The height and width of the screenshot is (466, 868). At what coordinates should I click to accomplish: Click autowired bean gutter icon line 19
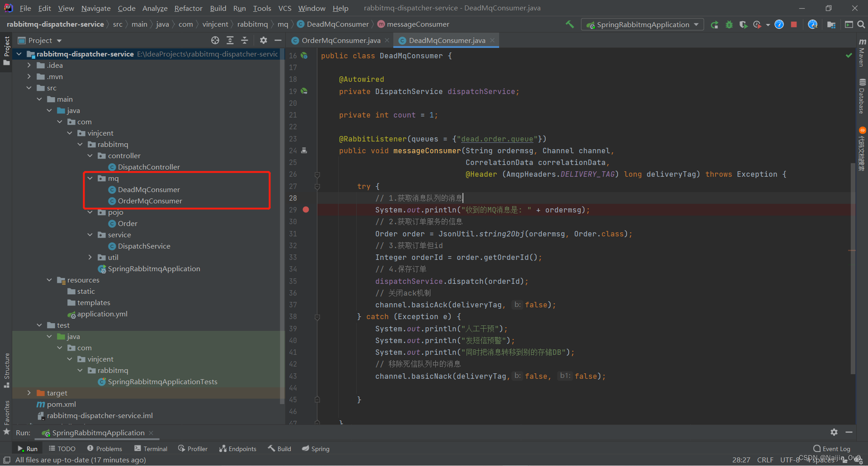(304, 91)
